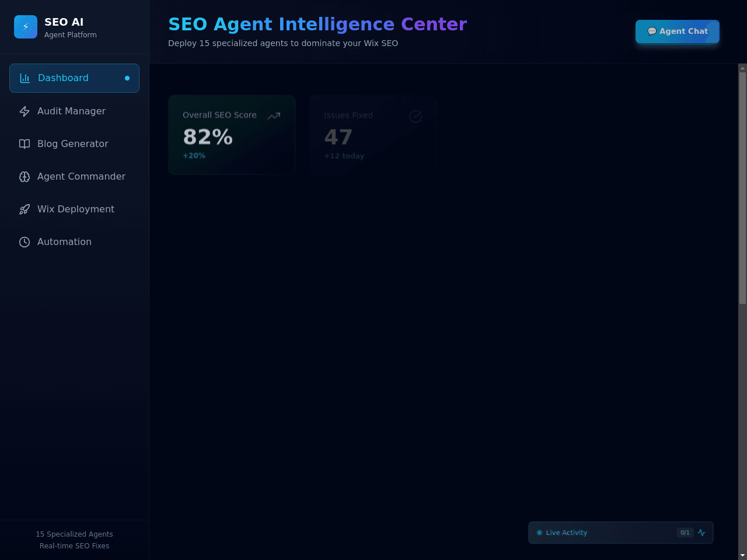This screenshot has height=560, width=747.
Task: Click the scrollbar up arrow
Action: click(742, 68)
